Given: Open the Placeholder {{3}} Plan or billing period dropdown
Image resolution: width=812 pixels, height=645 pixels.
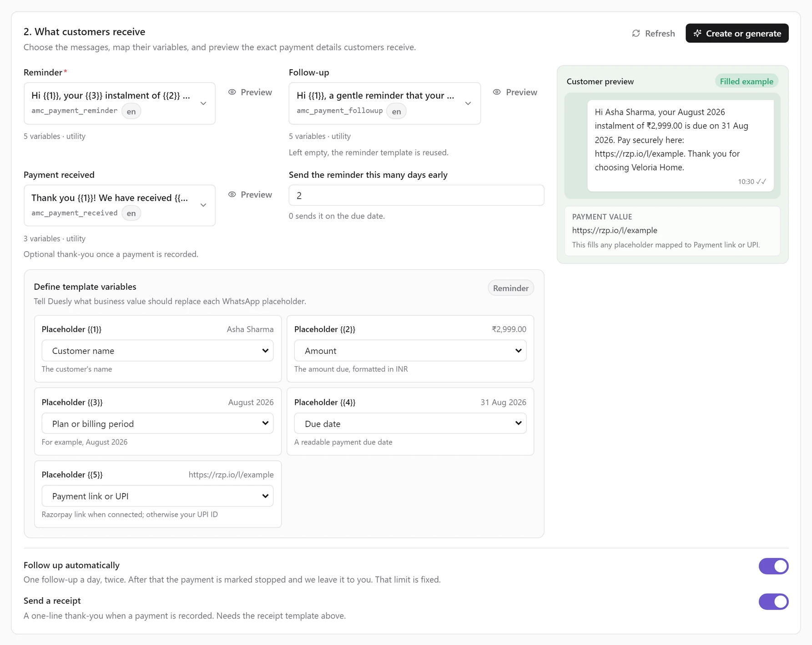Looking at the screenshot, I should pos(157,423).
